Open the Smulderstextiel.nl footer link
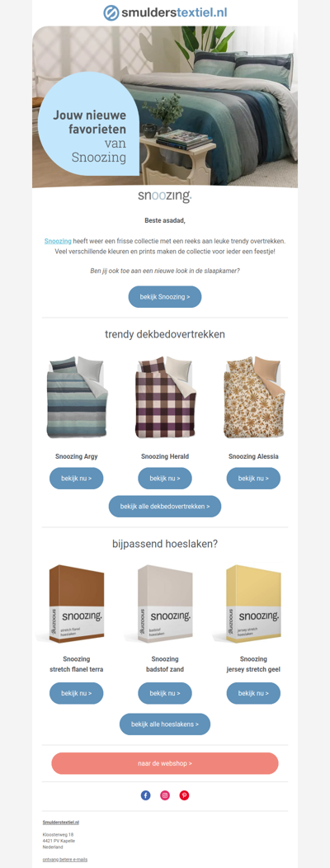The height and width of the screenshot is (868, 330). (x=61, y=823)
